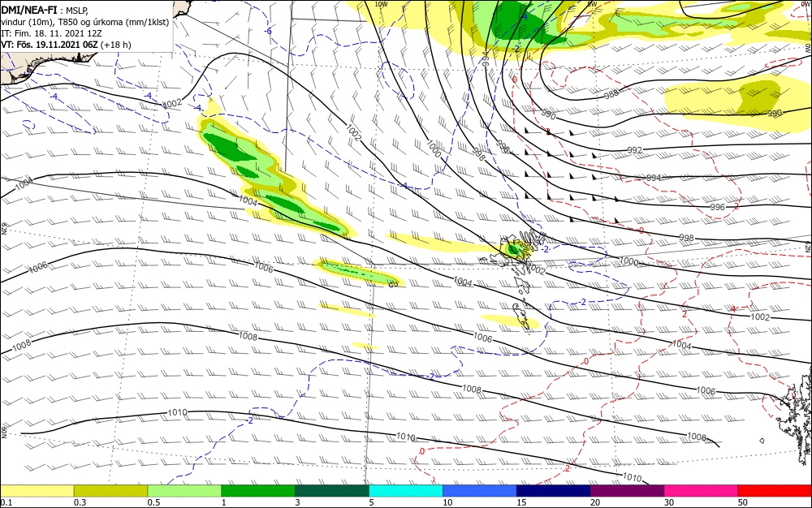This screenshot has height=508, width=812.
Task: Select the light green 0.5–1 legend swatch
Action: (x=184, y=491)
